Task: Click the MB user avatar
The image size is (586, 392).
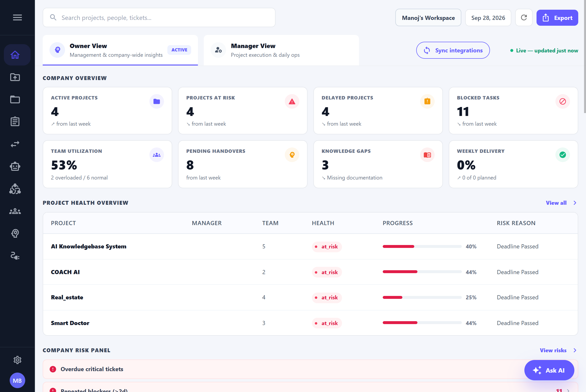Action: (x=17, y=381)
